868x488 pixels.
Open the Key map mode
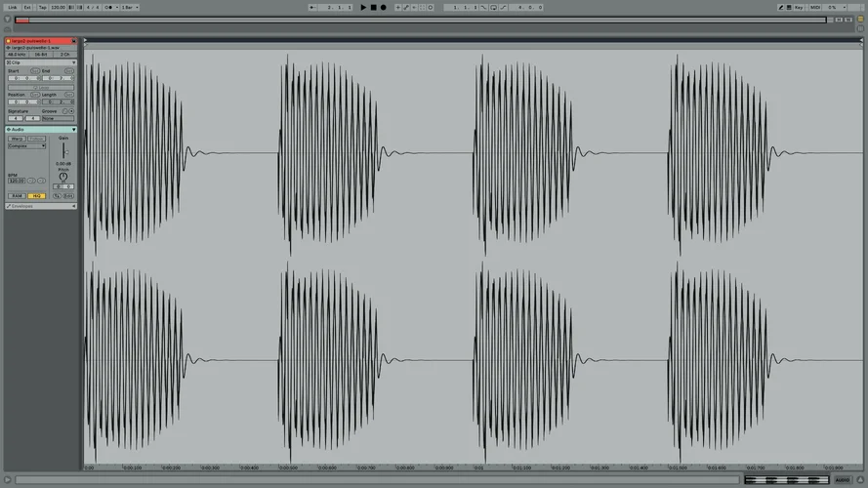[799, 8]
